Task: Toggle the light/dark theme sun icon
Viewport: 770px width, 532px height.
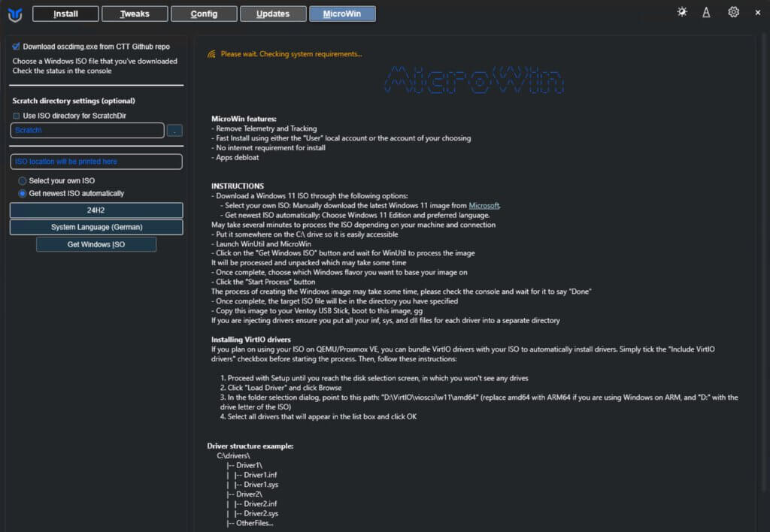Action: pos(682,12)
